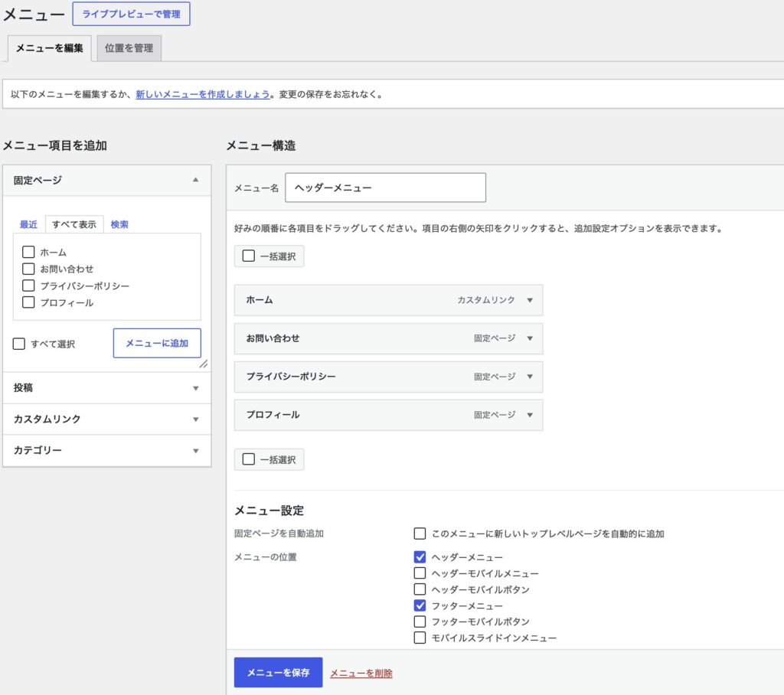784x695 pixels.
Task: Check the ヘッダーモバイルボタン location
Action: (420, 589)
